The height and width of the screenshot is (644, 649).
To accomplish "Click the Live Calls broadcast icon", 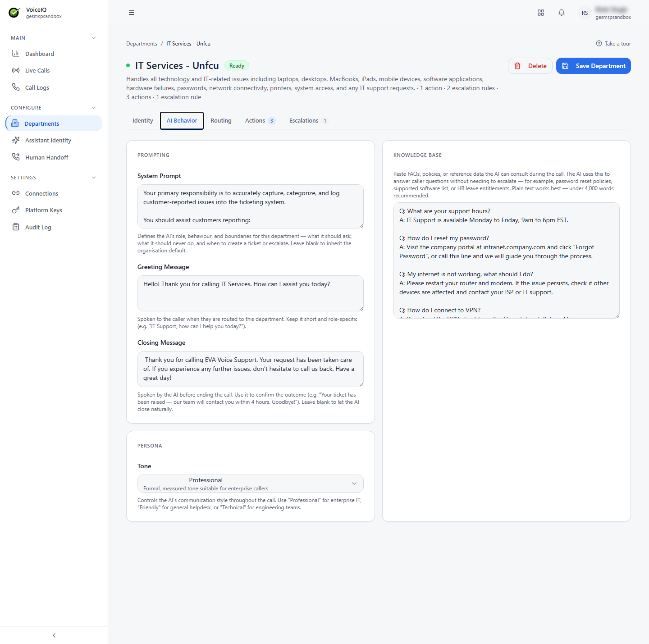I will 16,70.
